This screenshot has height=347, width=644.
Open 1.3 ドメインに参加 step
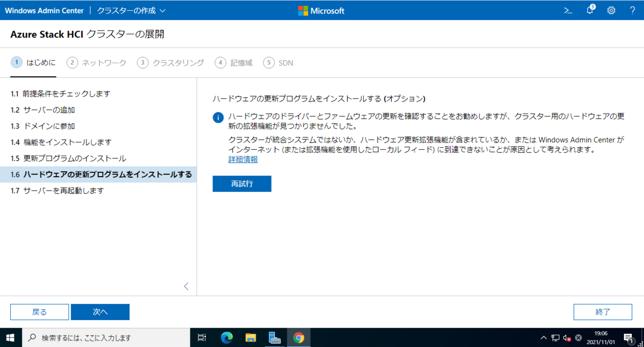[98, 126]
